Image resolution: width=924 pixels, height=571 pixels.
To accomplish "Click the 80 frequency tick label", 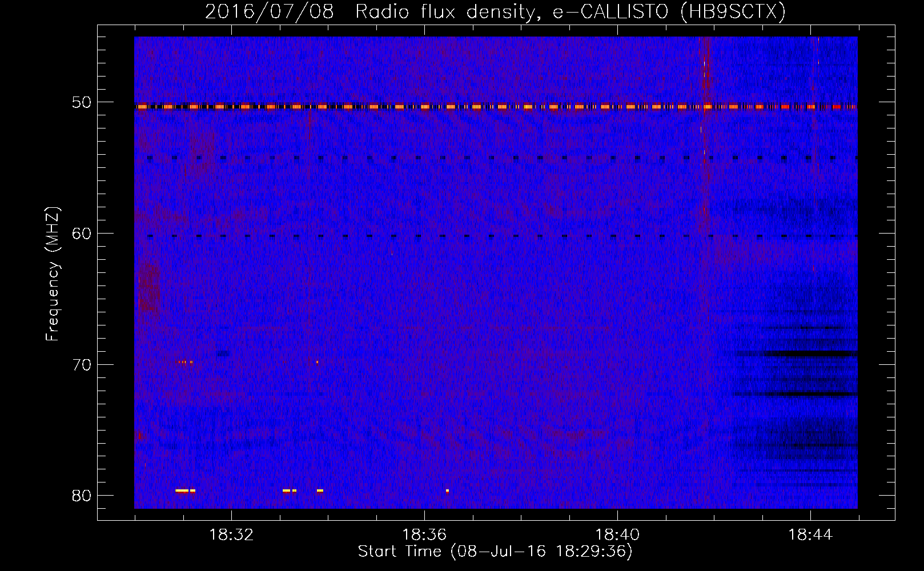I will pos(82,495).
